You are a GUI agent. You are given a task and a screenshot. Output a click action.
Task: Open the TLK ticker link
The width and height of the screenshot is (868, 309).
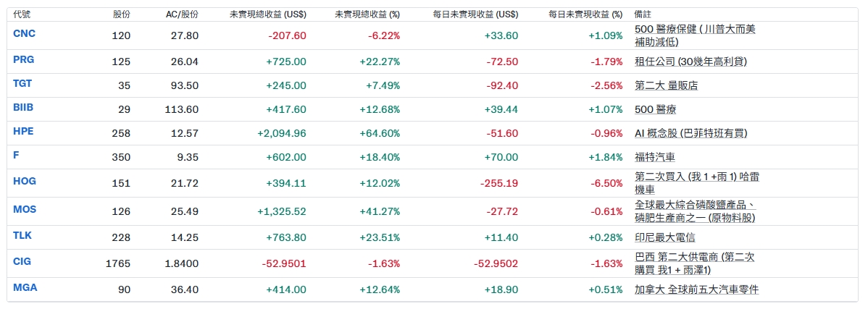(x=22, y=235)
